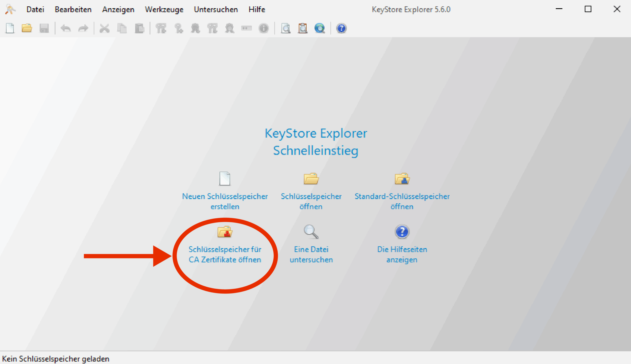Click the KeyStore Explorer app icon in title bar
This screenshot has height=364, width=631.
point(10,9)
